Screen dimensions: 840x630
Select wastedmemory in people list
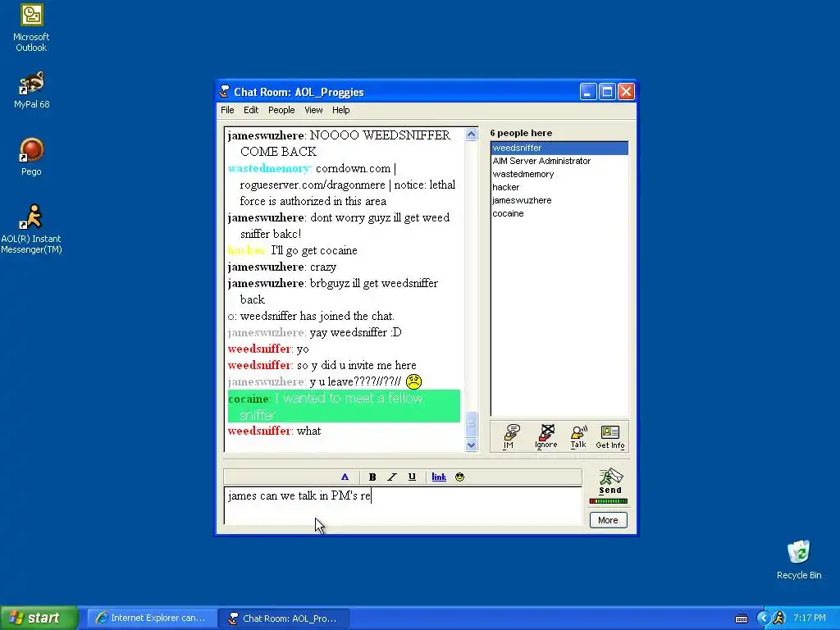559,174
